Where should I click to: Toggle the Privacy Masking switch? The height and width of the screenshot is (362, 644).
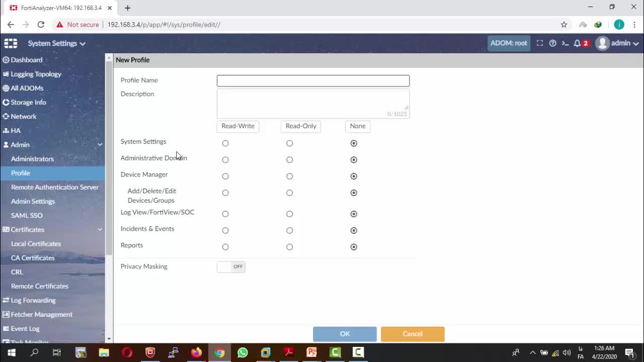click(x=231, y=266)
